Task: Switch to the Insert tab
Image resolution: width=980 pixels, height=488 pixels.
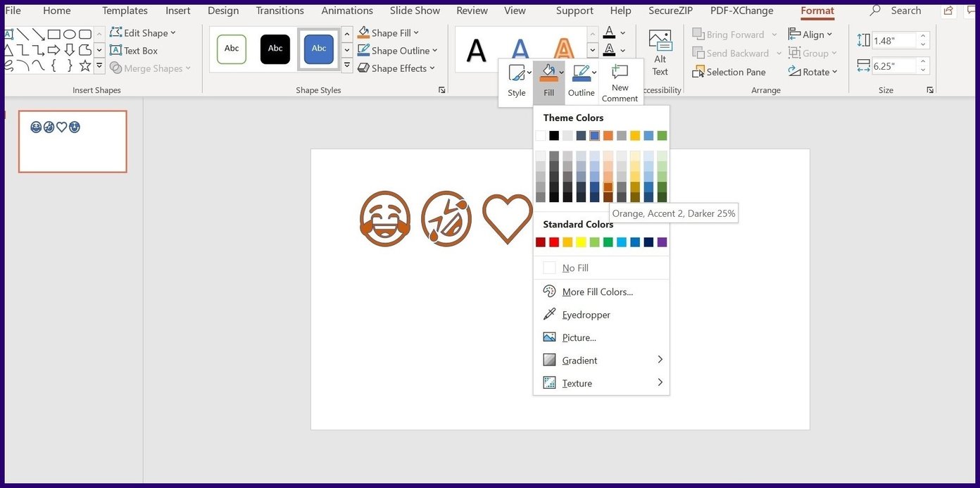Action: [177, 11]
